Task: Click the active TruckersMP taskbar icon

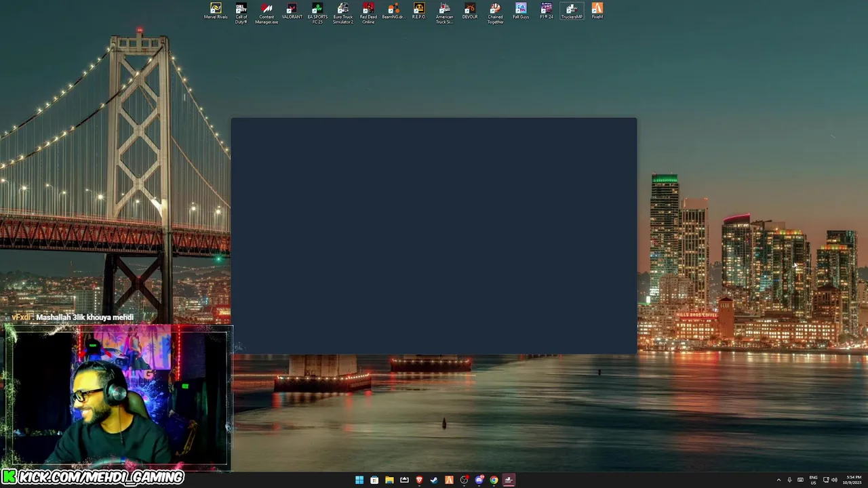Action: pyautogui.click(x=509, y=480)
